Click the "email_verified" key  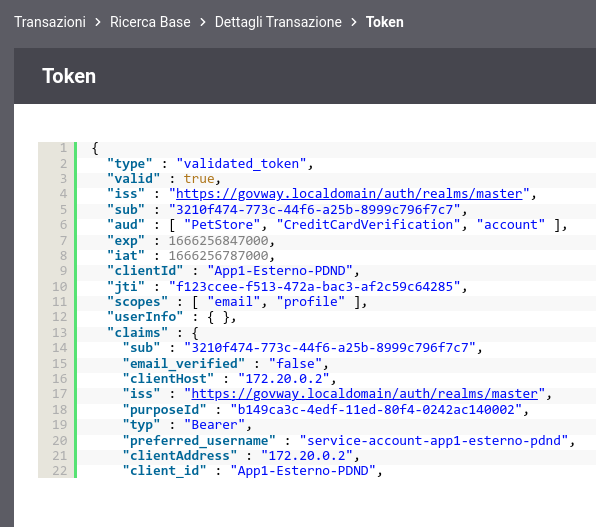184,364
